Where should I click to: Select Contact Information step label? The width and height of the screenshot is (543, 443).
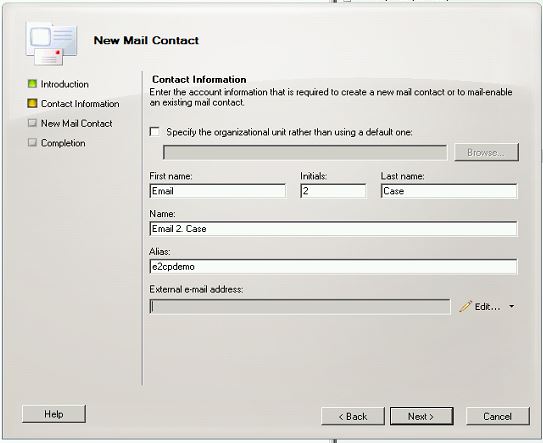click(x=80, y=104)
